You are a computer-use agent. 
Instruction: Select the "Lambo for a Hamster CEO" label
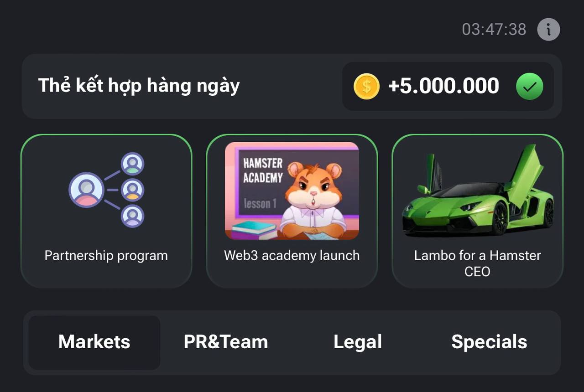click(477, 263)
